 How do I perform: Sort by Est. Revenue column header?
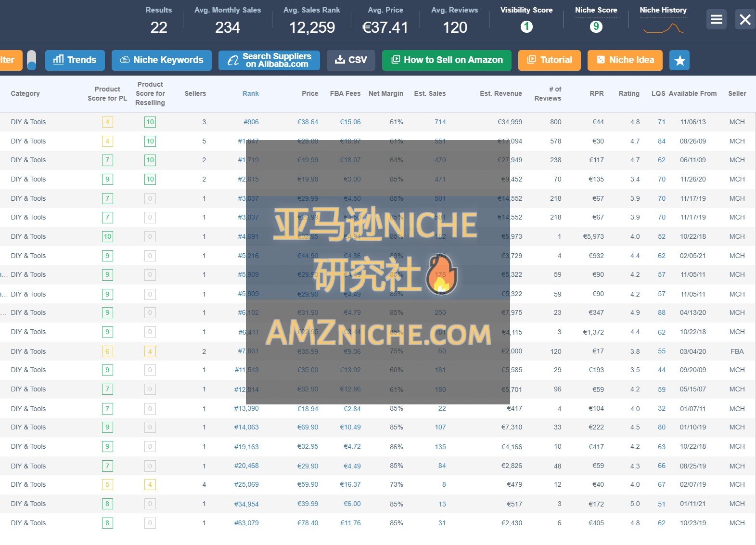coord(501,93)
